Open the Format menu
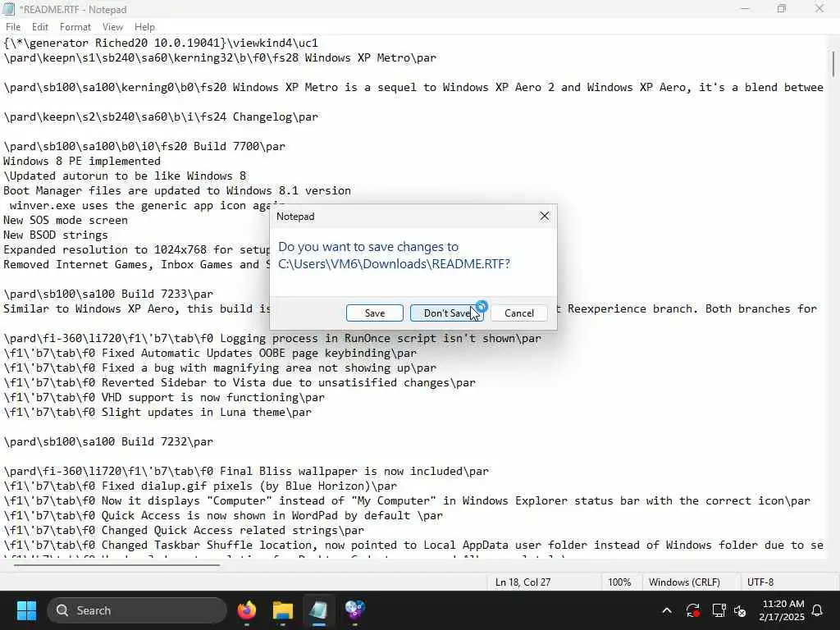The height and width of the screenshot is (630, 840). 75,27
